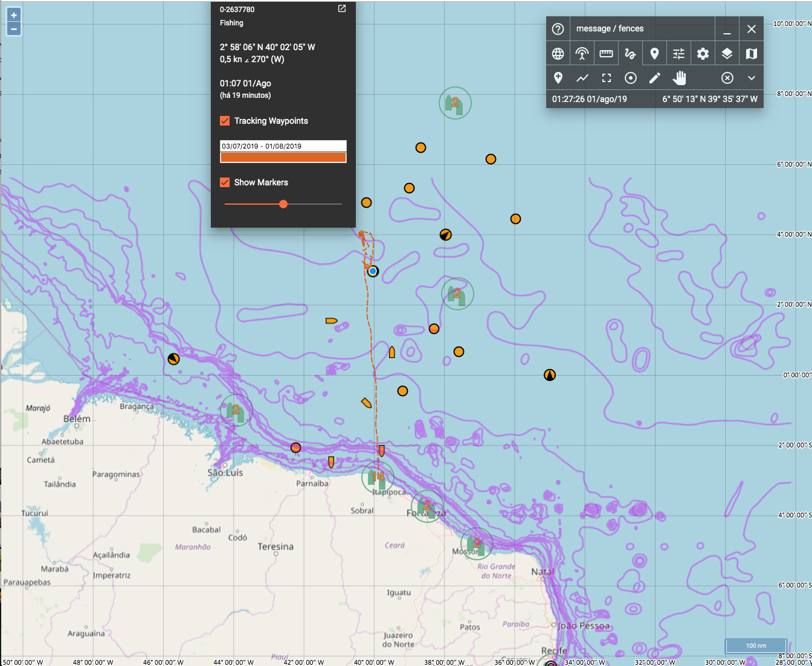This screenshot has height=666, width=812.
Task: Toggle the Show Markers checkbox
Action: pos(225,182)
